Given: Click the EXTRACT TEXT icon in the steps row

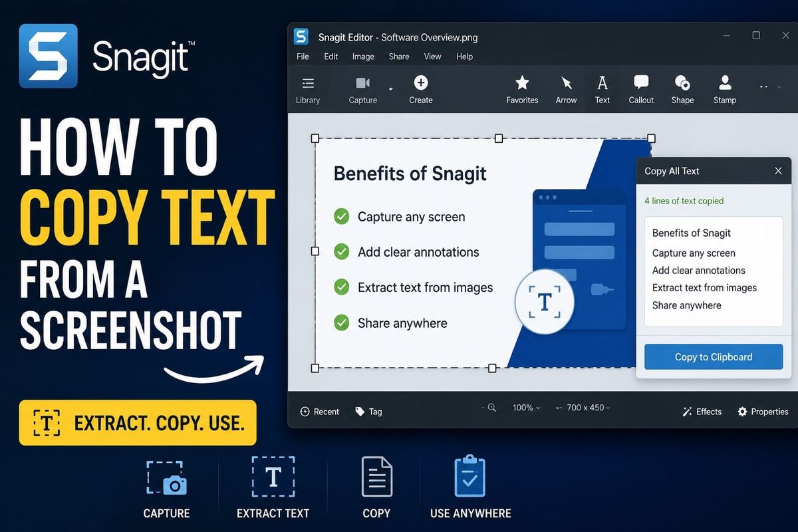Looking at the screenshot, I should [273, 477].
